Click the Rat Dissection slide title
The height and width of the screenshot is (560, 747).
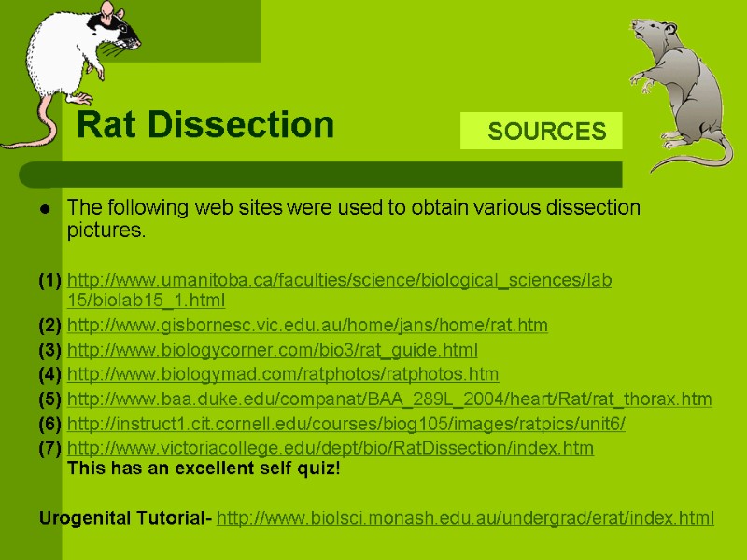click(205, 124)
